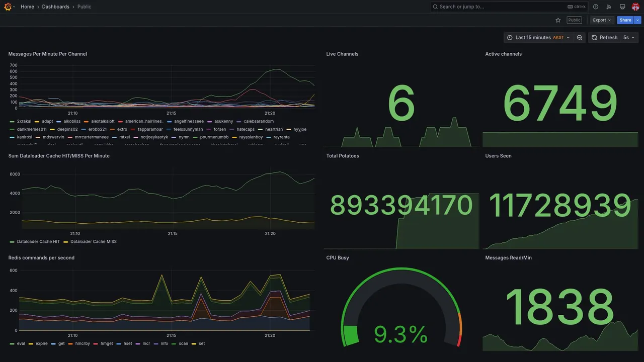Click the blue Share button
Screen dimensions: 644x362
point(625,20)
